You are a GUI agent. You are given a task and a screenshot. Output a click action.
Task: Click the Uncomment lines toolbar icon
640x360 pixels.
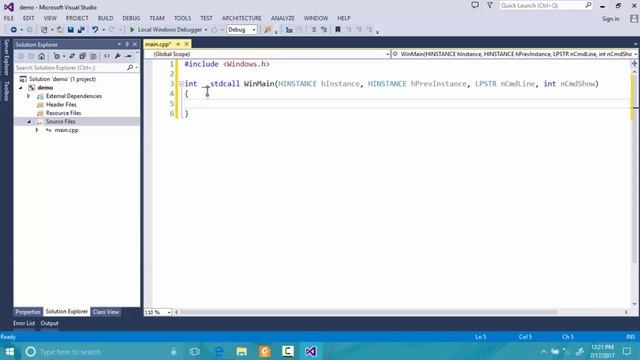click(324, 30)
